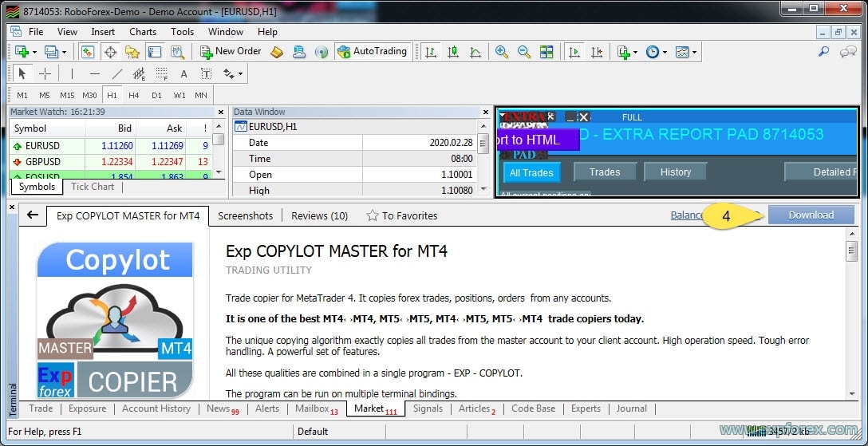The image size is (868, 446).
Task: Click the Market description vertical scrollbar
Action: (852, 314)
